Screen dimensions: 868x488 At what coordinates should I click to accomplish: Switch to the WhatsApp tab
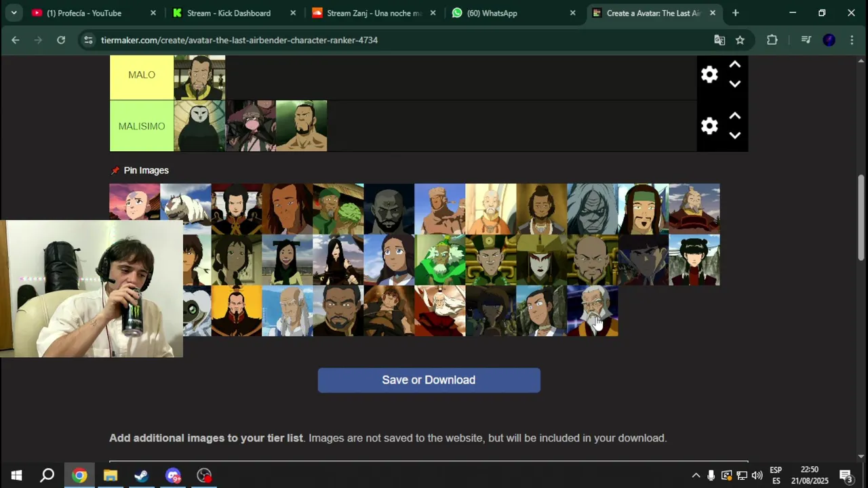click(x=513, y=13)
